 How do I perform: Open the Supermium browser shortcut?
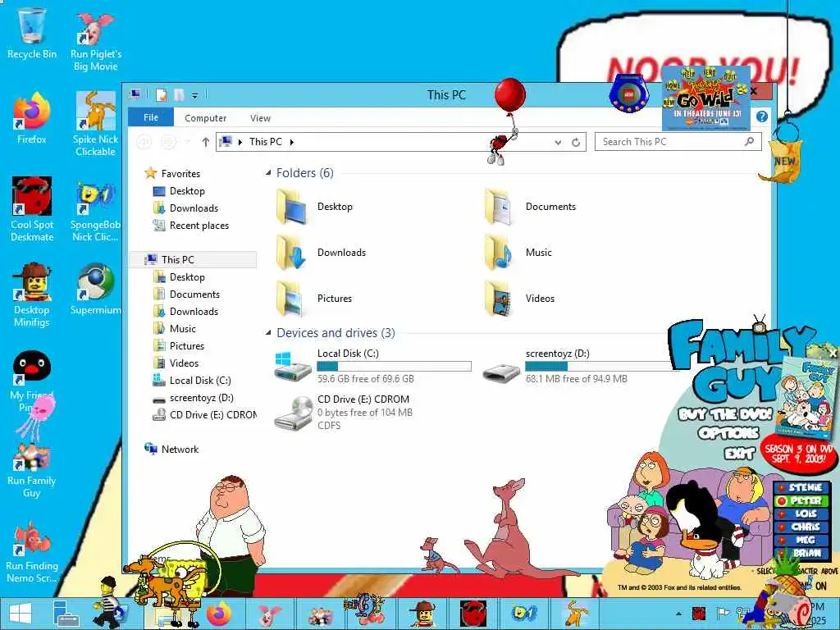pyautogui.click(x=95, y=288)
